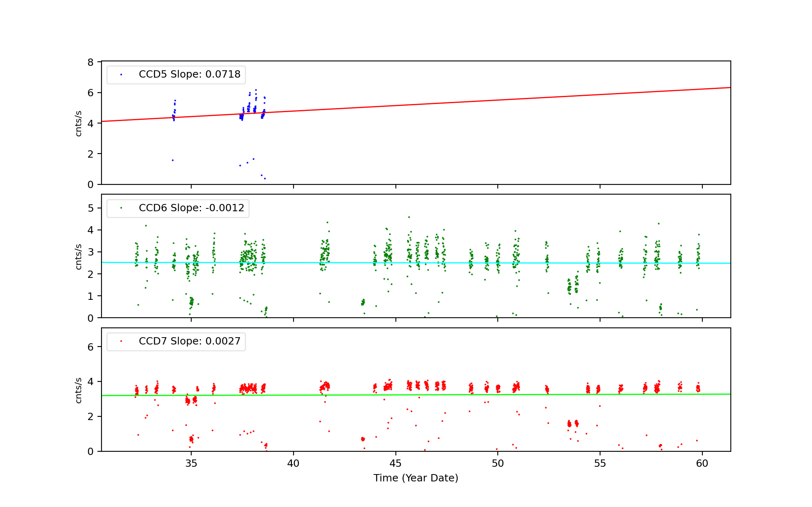The width and height of the screenshot is (812, 507).
Task: Click x-axis tick label 35
Action: click(x=191, y=464)
